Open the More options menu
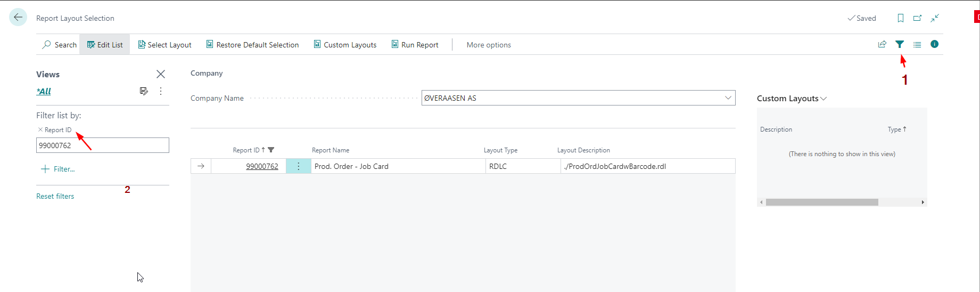 click(488, 45)
